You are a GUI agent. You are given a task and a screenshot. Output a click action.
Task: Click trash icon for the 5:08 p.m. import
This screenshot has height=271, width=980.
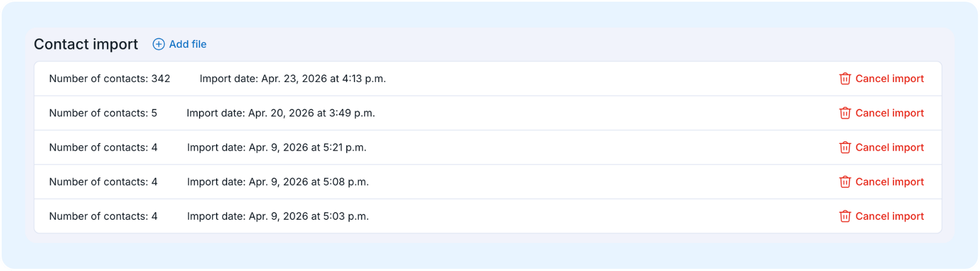845,182
